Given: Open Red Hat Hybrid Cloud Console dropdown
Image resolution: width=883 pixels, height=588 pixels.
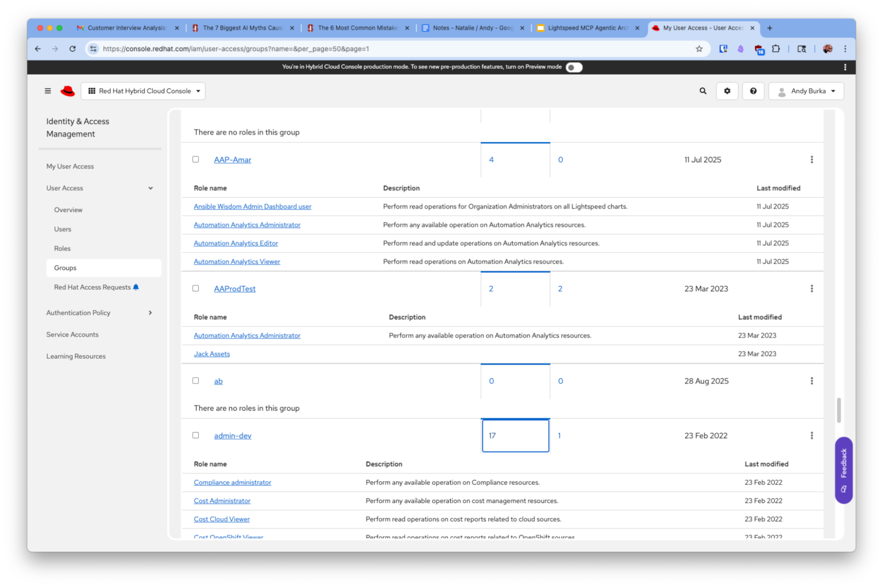Looking at the screenshot, I should (x=144, y=91).
